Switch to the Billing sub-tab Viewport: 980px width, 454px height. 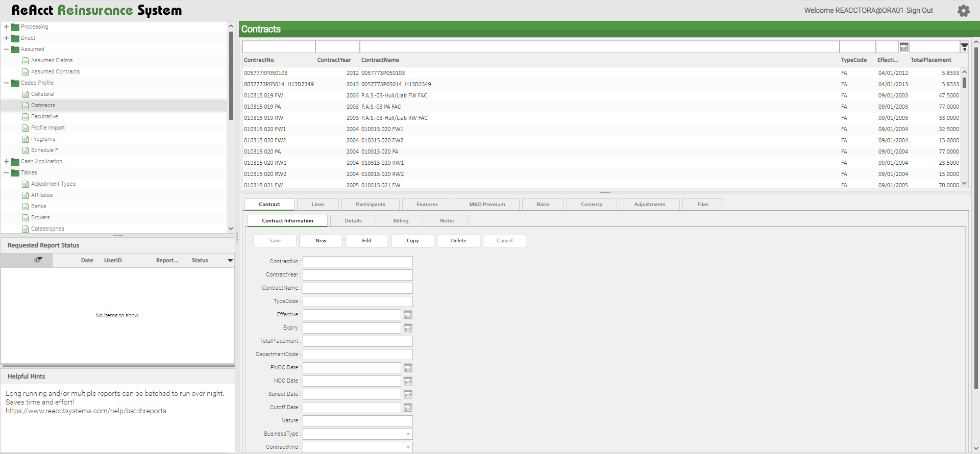(401, 221)
